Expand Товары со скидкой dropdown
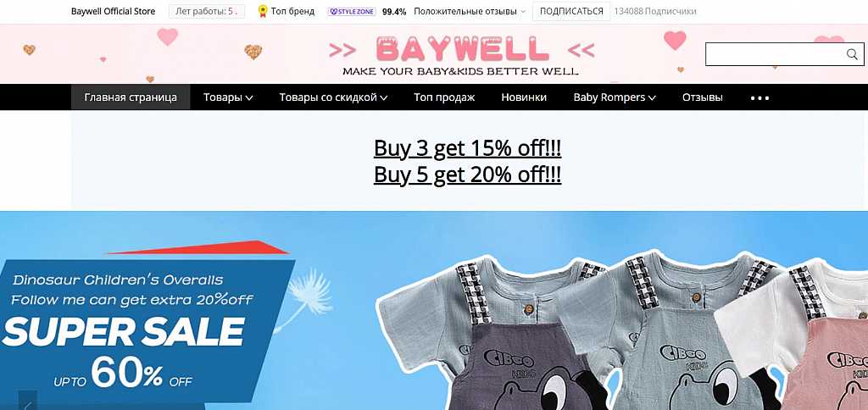 click(333, 97)
